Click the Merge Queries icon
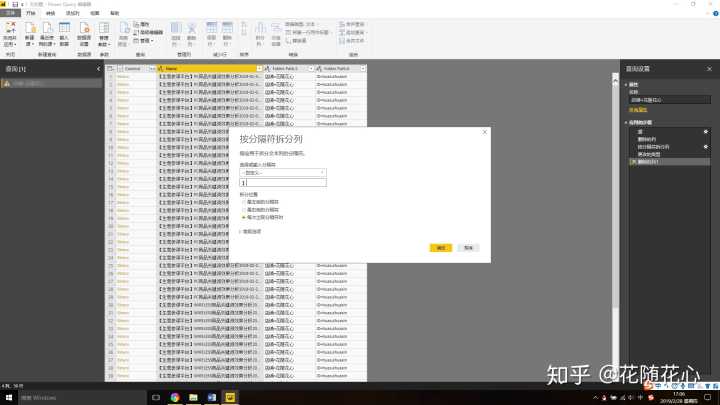The image size is (720, 405). click(352, 24)
